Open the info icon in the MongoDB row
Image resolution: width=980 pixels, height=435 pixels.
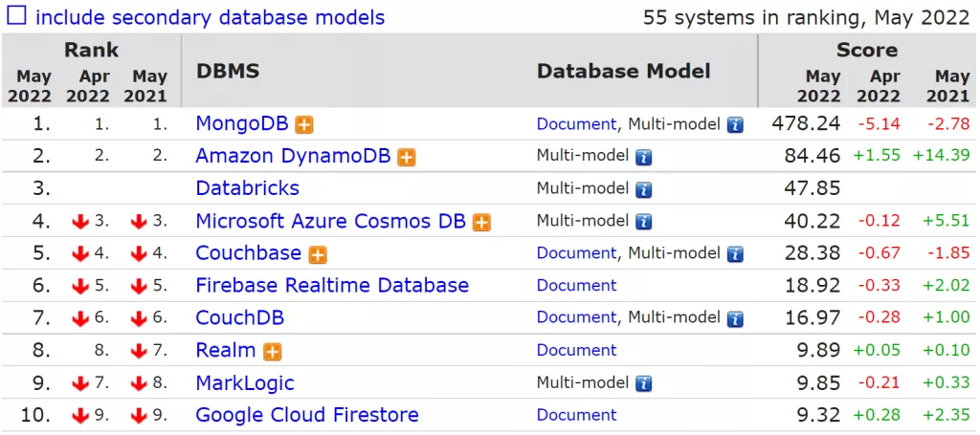[x=735, y=124]
